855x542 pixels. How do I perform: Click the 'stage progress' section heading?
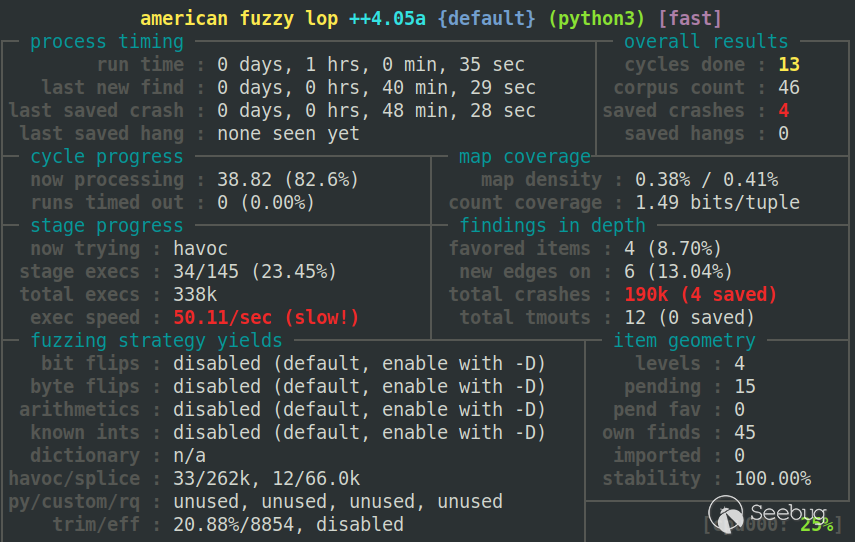click(107, 225)
